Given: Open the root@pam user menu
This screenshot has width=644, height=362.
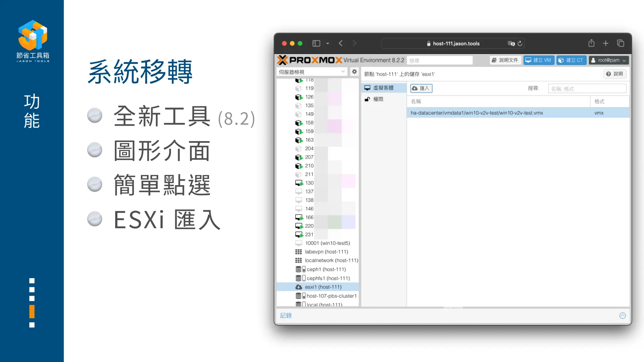Looking at the screenshot, I should (608, 60).
